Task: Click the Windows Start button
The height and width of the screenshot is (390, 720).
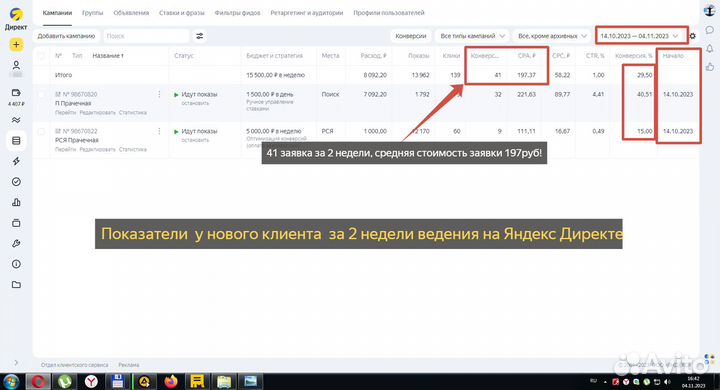Action: (x=11, y=382)
